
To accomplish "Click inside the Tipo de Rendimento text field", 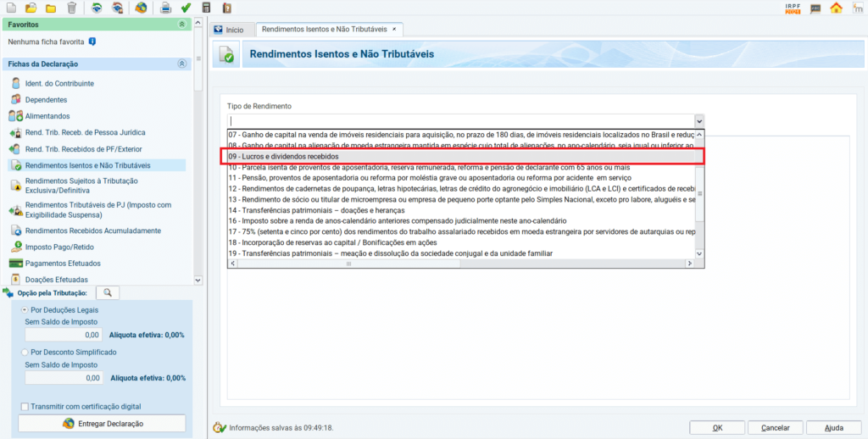I will click(x=460, y=120).
